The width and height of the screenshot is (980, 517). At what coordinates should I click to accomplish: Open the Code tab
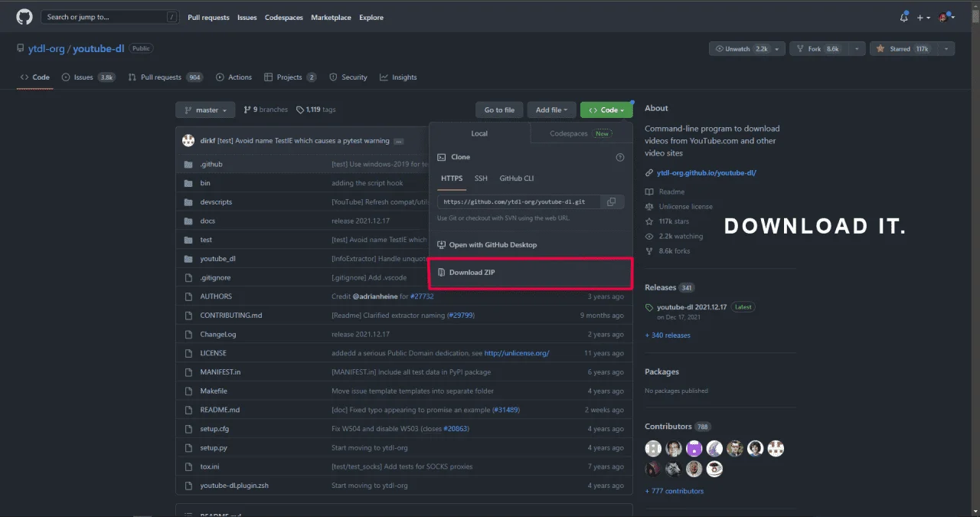(x=35, y=77)
